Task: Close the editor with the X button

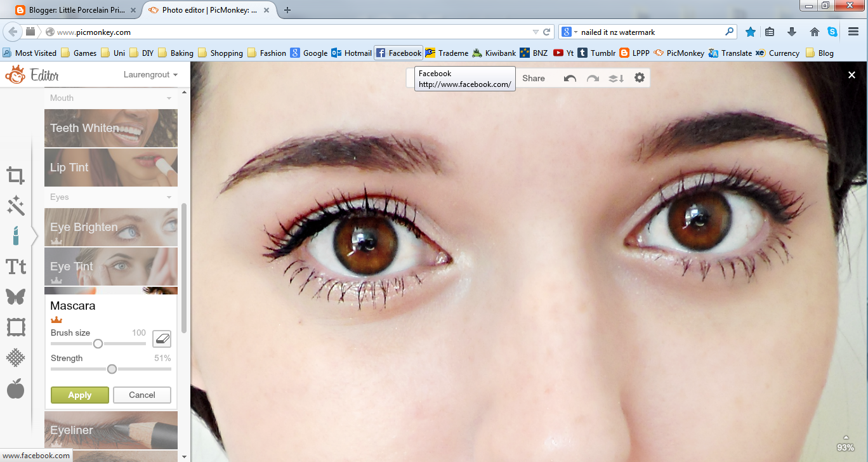Action: [852, 75]
